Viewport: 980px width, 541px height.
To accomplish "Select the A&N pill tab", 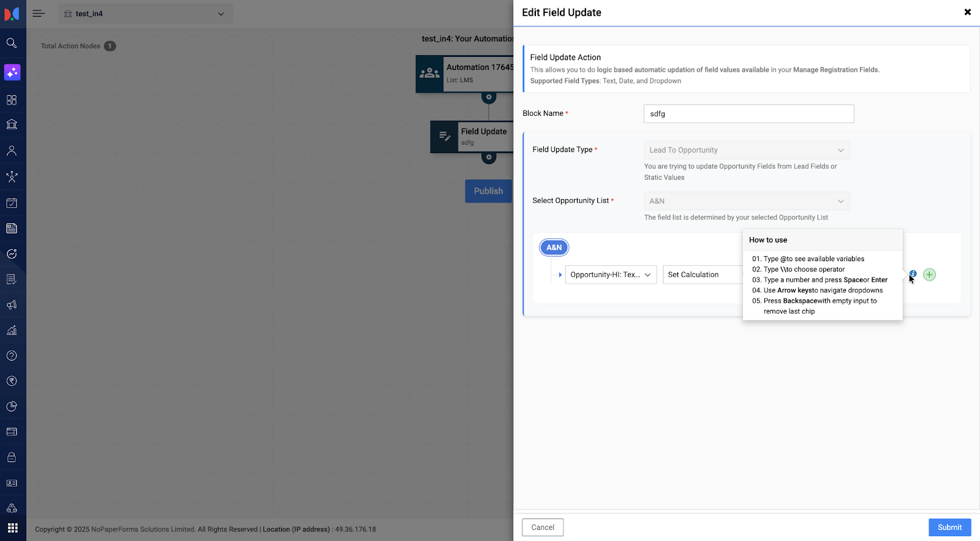I will coord(554,248).
